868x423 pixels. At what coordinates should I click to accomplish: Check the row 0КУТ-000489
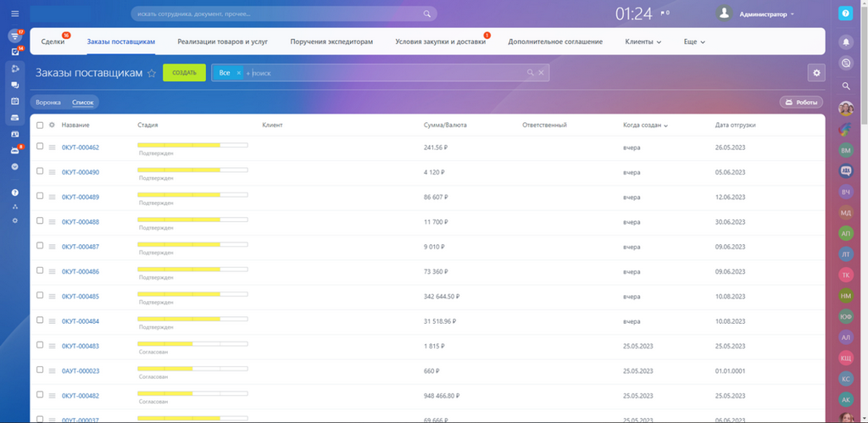(x=40, y=196)
